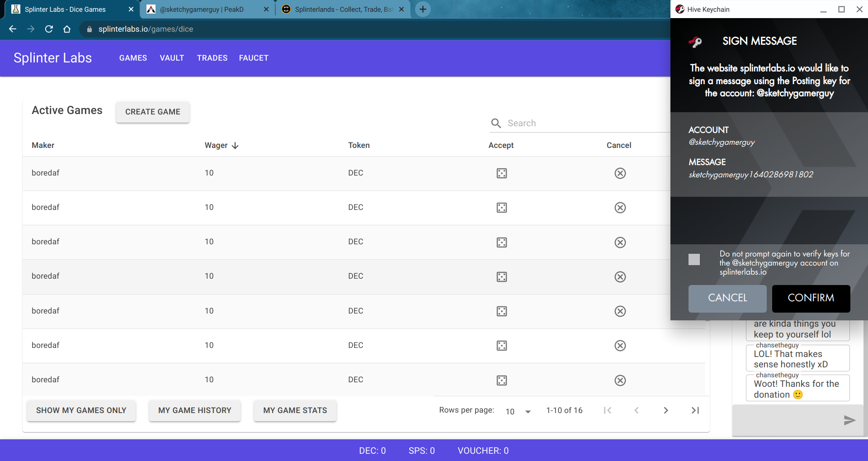The height and width of the screenshot is (461, 868).
Task: Open the VAULT menu
Action: (x=172, y=58)
